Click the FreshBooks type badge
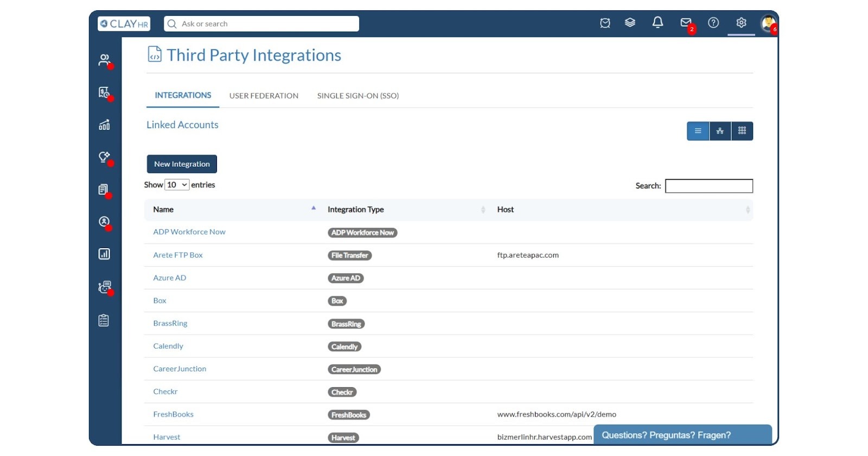The width and height of the screenshot is (868, 456). tap(349, 415)
